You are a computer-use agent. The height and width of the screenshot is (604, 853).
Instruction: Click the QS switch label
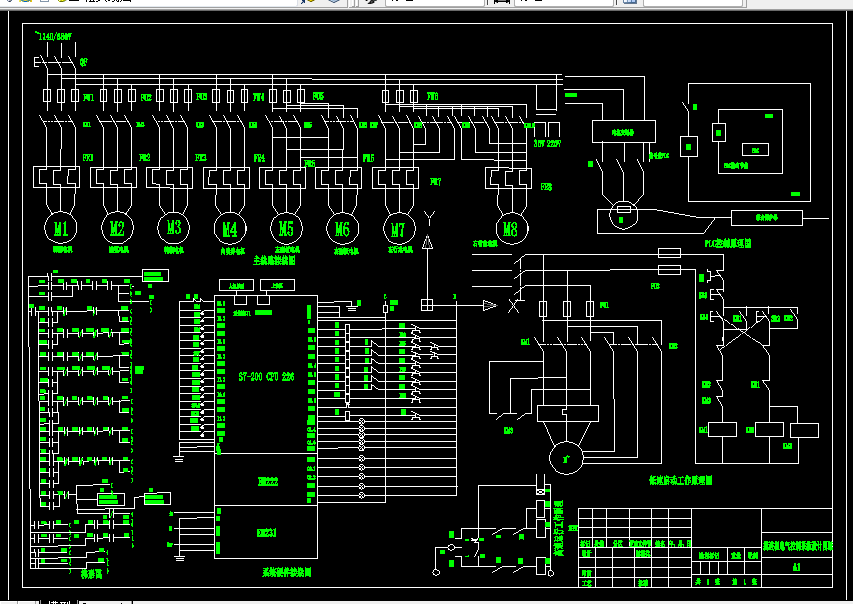(83, 63)
